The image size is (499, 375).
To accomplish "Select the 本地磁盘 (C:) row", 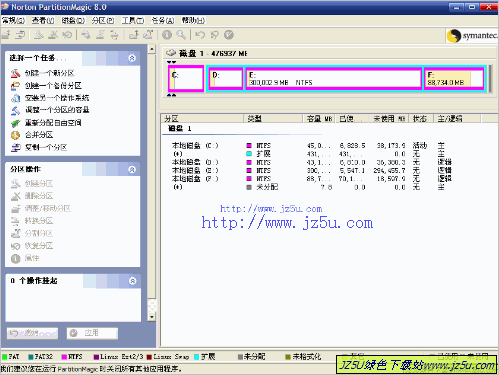I will [312, 146].
